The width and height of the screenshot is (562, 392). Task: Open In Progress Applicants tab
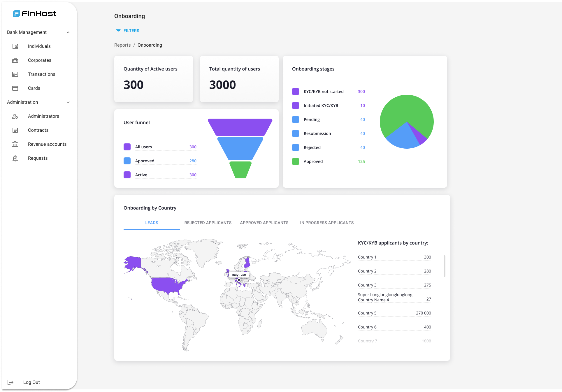coord(327,223)
